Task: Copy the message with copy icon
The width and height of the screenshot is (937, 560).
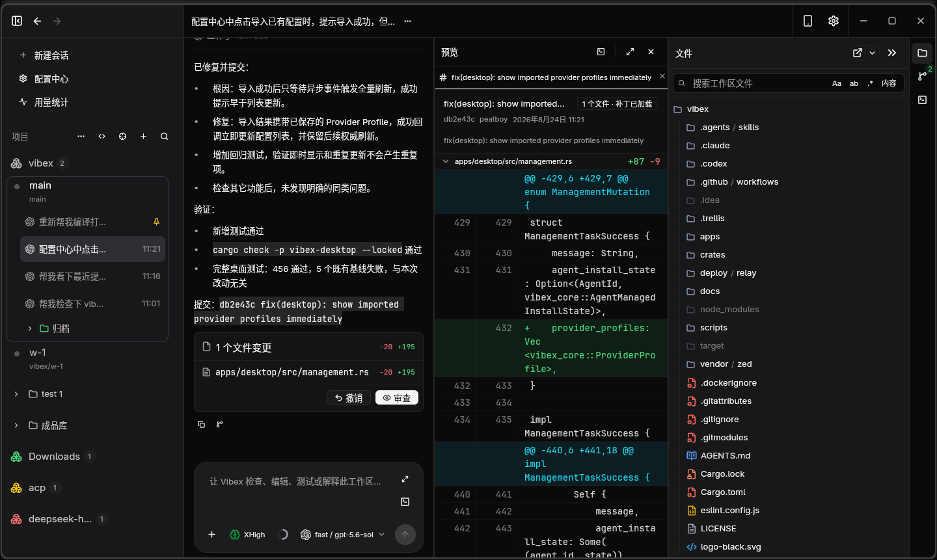Action: (201, 424)
